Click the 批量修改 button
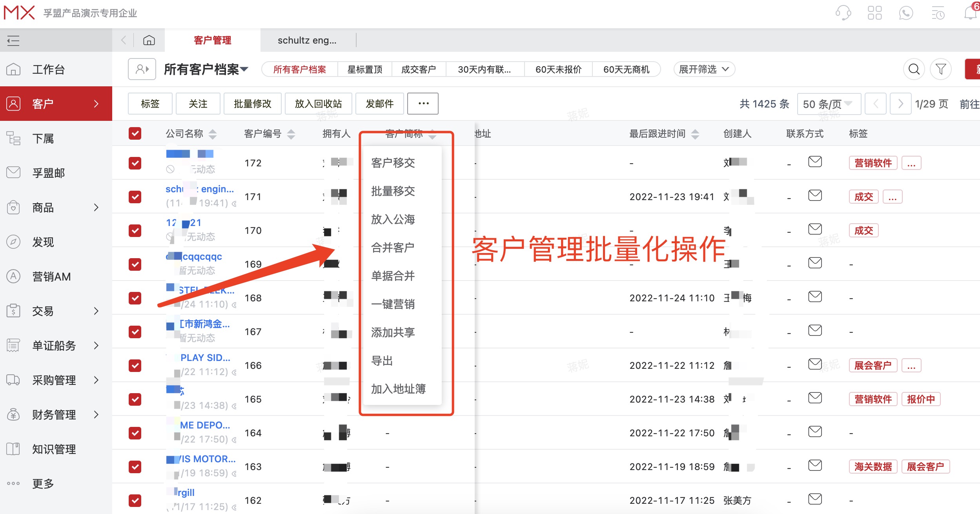 tap(252, 104)
